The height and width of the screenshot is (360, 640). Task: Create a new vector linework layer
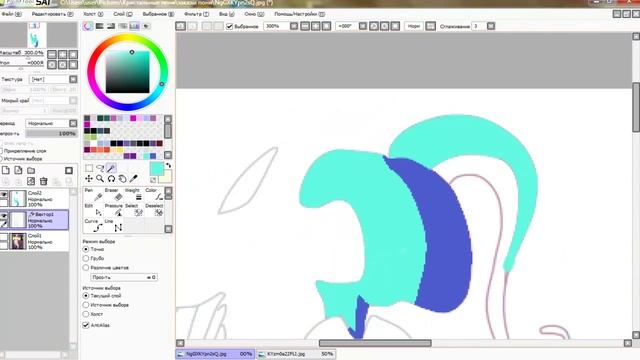[x=18, y=170]
